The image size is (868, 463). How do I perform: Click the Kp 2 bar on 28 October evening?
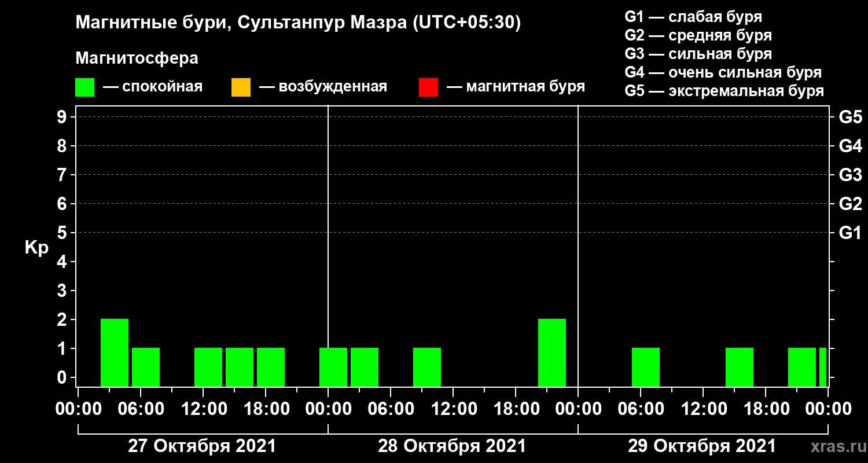pos(552,352)
